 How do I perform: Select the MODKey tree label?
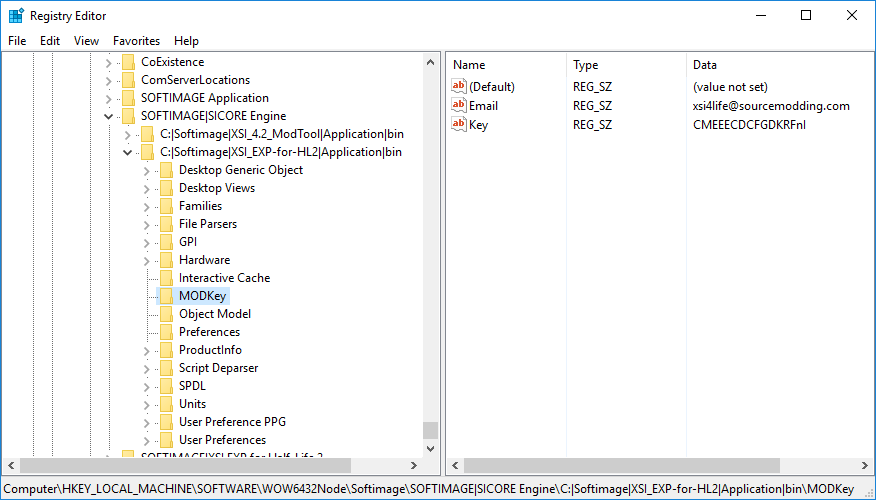coord(202,296)
